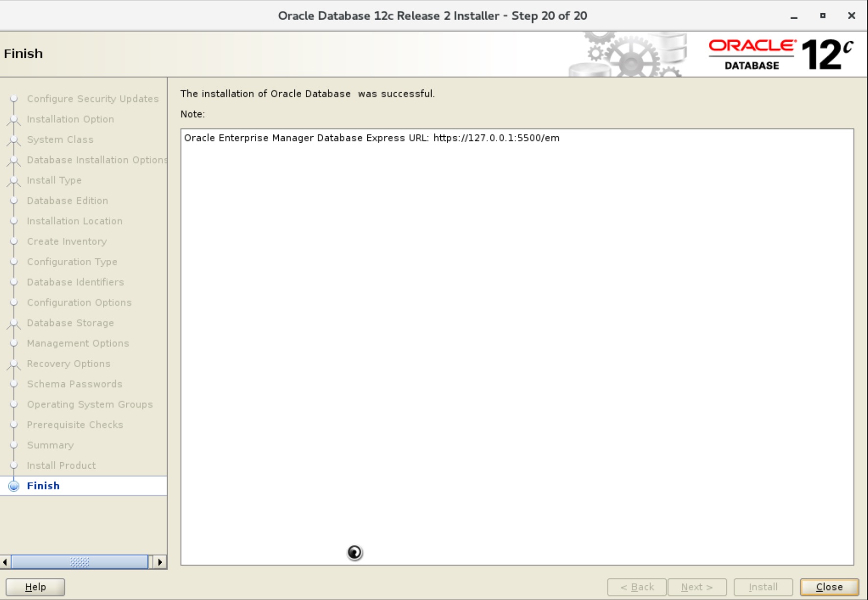Click Configuration Type step
Screen dimensions: 868x600
[72, 262]
